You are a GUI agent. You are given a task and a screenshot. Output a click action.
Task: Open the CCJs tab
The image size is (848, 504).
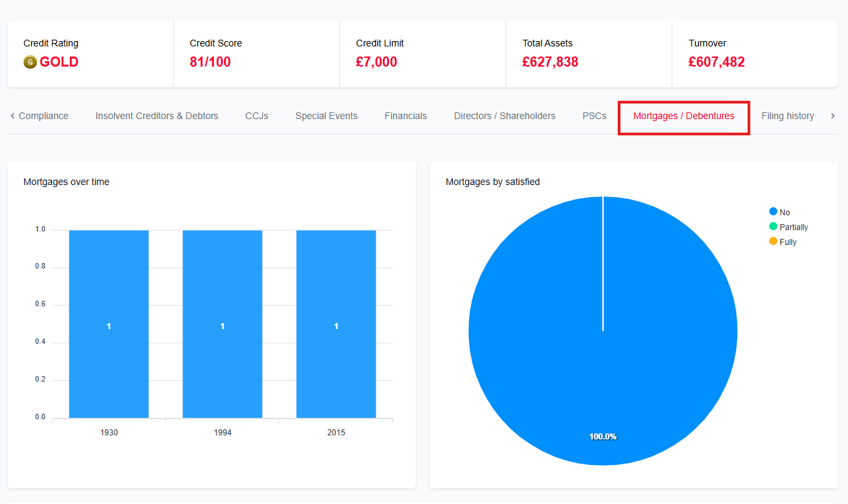point(256,116)
